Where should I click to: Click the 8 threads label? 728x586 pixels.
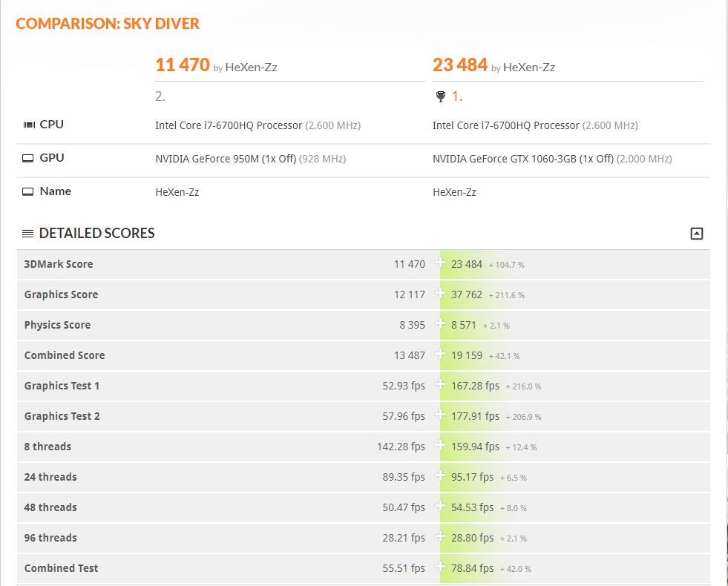pos(47,447)
